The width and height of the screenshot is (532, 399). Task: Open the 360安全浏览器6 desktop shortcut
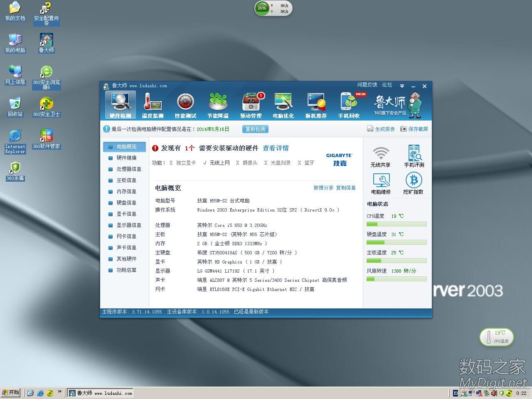[x=46, y=77]
